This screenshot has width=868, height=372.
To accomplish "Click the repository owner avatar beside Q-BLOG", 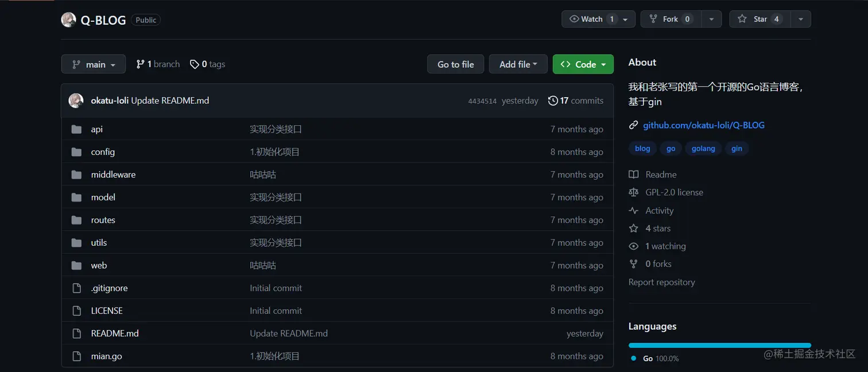I will tap(68, 20).
